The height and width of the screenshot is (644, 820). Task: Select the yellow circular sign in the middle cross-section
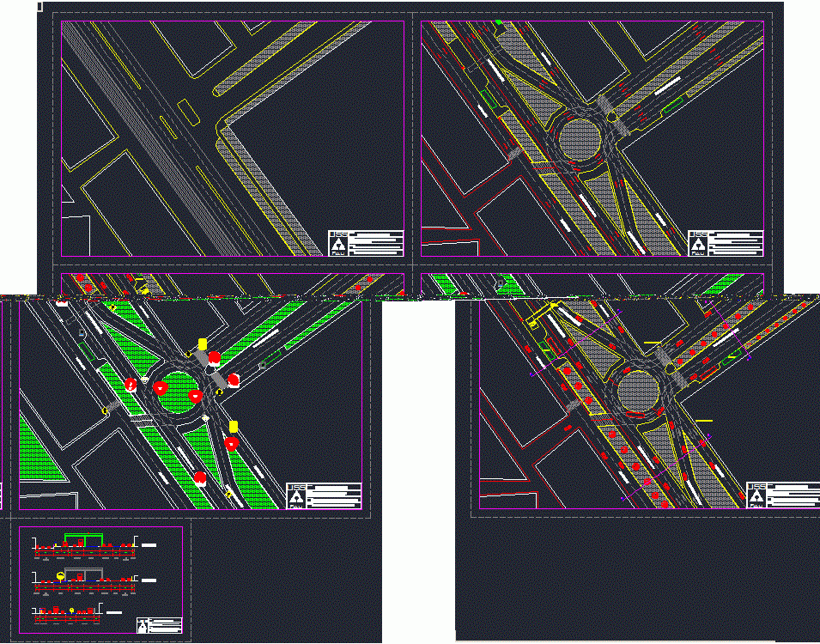click(60, 574)
